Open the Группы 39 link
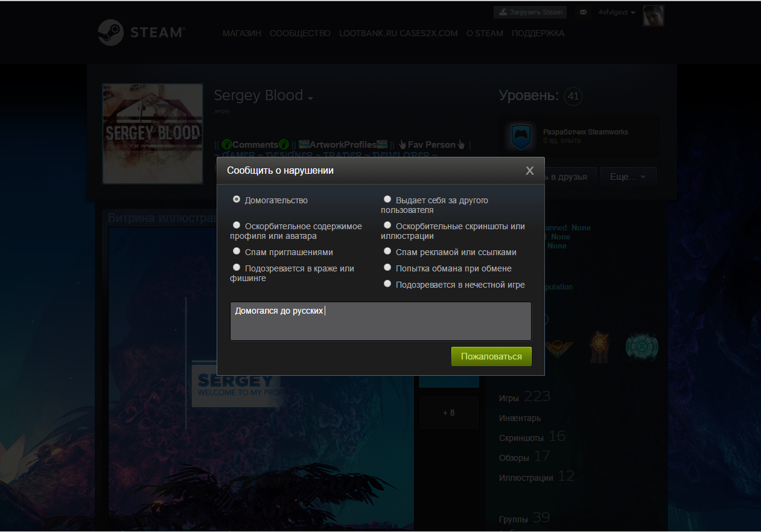 pyautogui.click(x=524, y=518)
